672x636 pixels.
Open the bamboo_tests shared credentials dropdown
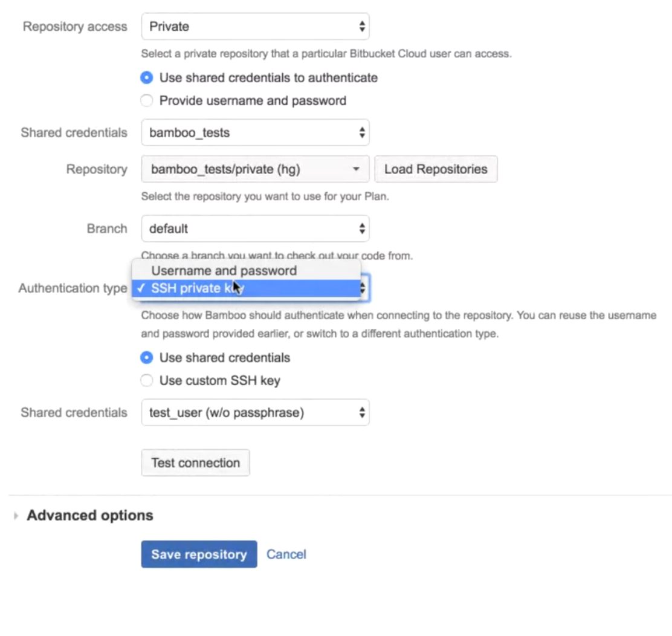254,132
